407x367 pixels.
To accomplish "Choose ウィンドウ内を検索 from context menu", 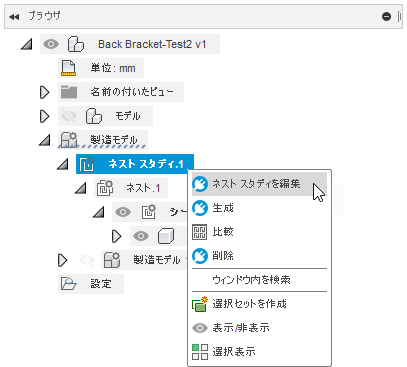I will click(259, 280).
